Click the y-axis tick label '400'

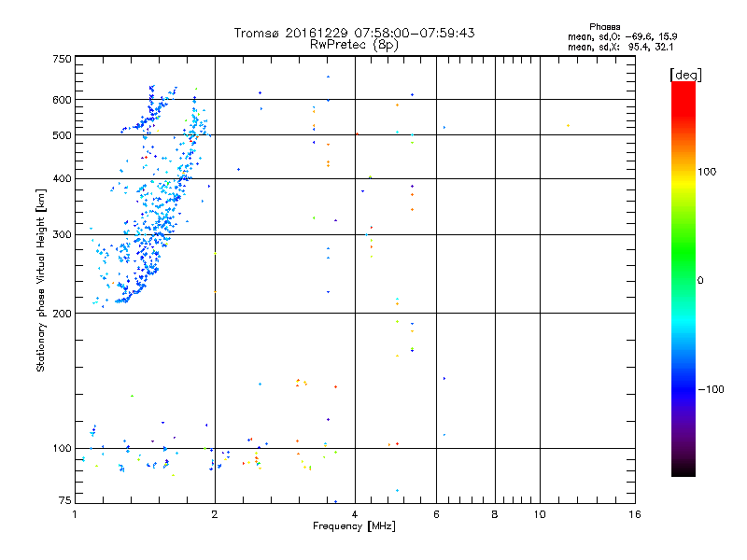point(62,179)
